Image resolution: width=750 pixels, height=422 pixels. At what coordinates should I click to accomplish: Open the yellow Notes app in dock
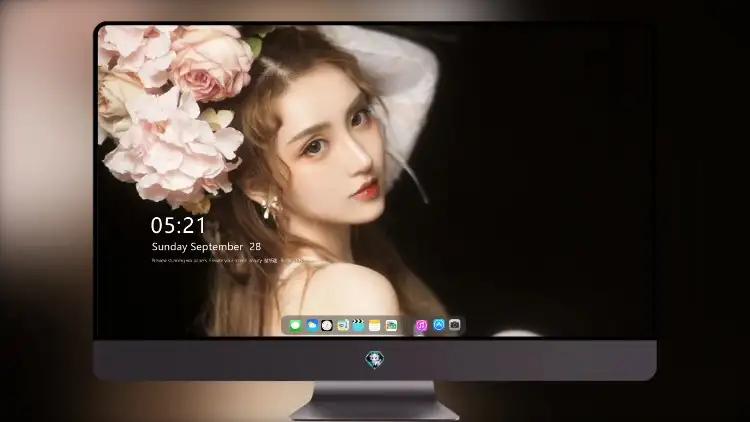tap(375, 325)
